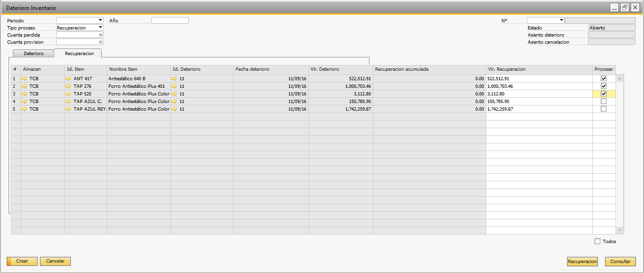The height and width of the screenshot is (273, 644).
Task: Click the table scrollbar down arrow
Action: 620,230
